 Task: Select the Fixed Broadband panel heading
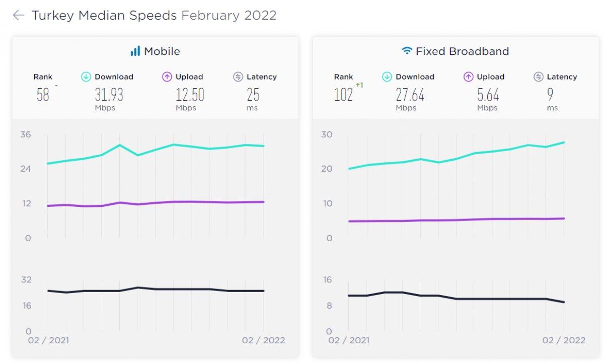pos(462,51)
